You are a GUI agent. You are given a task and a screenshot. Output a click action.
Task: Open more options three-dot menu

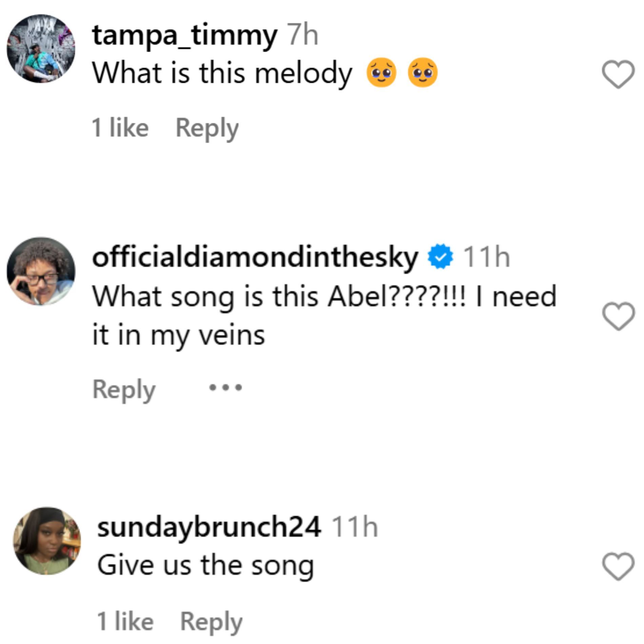pos(225,387)
